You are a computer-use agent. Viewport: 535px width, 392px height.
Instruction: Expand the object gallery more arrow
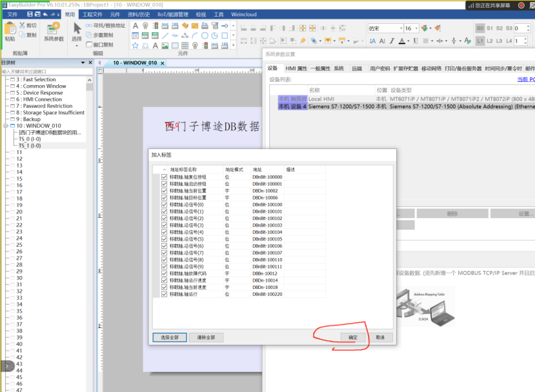234,45
